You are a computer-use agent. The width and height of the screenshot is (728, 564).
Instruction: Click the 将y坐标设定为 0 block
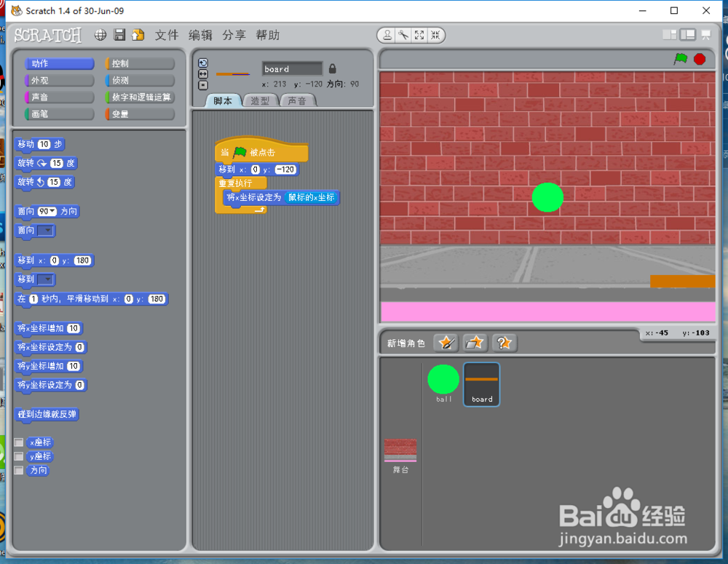(51, 385)
